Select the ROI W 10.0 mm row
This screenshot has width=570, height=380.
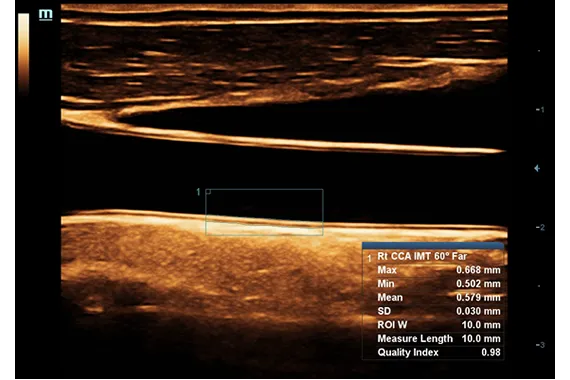point(439,325)
